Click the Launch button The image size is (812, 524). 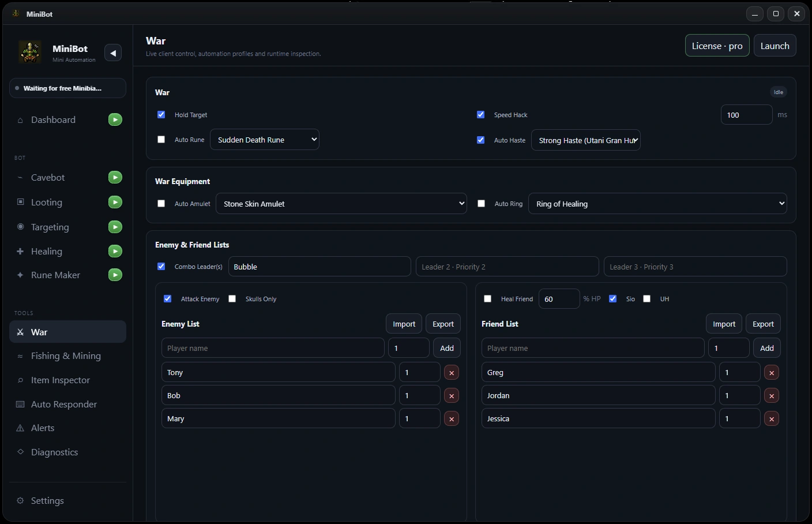(x=775, y=46)
